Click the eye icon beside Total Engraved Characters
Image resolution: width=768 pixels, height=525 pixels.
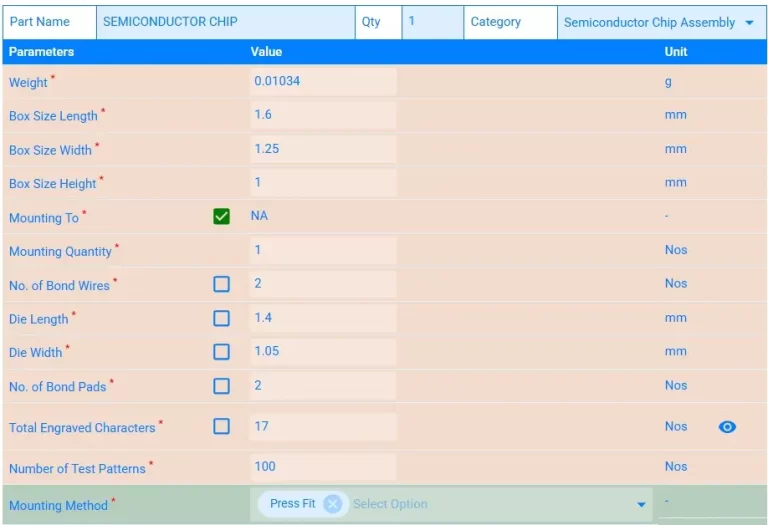727,427
